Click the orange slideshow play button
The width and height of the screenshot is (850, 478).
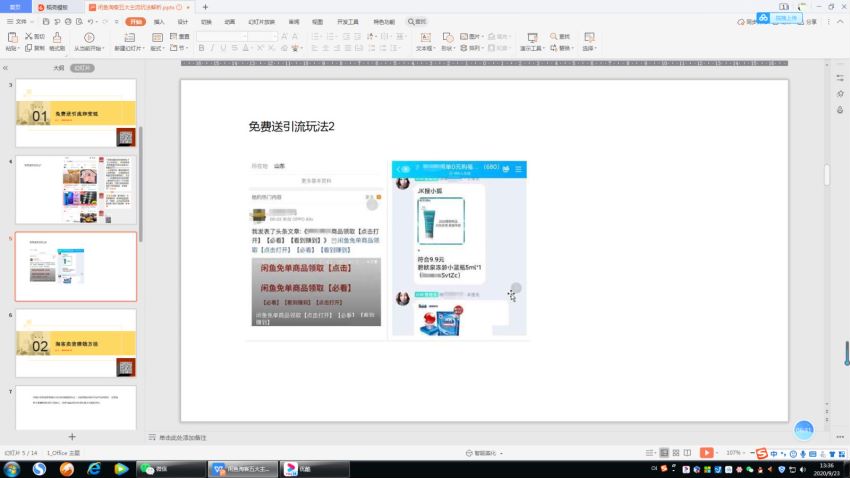[x=706, y=453]
